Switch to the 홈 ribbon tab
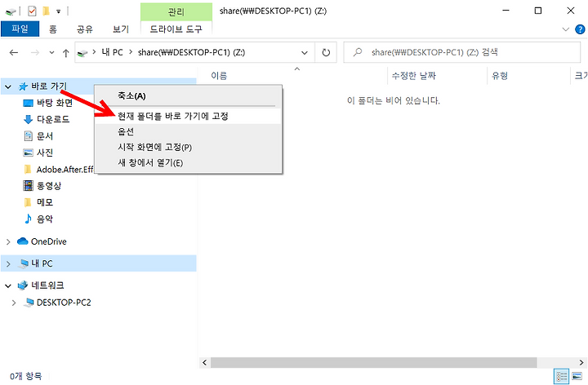The width and height of the screenshot is (588, 385). point(53,29)
